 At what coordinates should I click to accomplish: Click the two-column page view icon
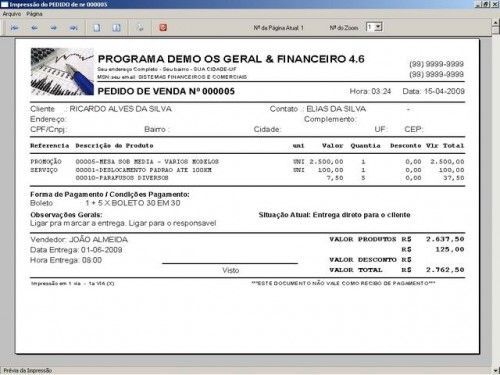[117, 28]
